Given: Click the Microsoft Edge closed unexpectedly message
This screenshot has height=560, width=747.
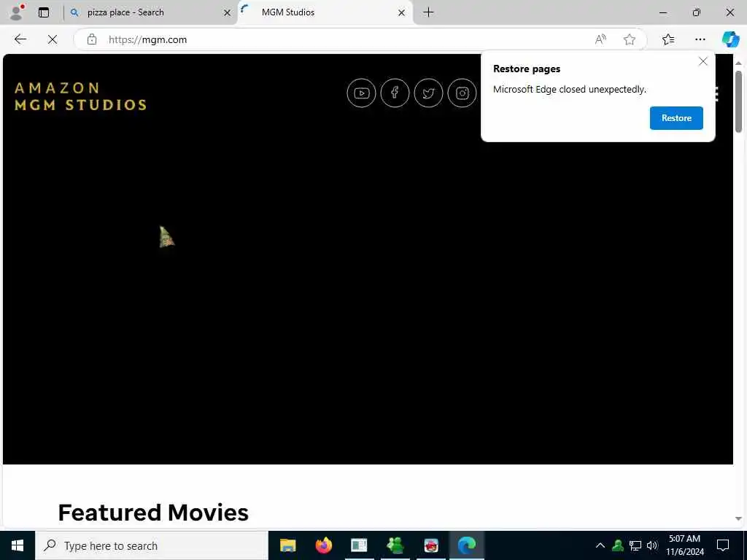Looking at the screenshot, I should coord(569,90).
